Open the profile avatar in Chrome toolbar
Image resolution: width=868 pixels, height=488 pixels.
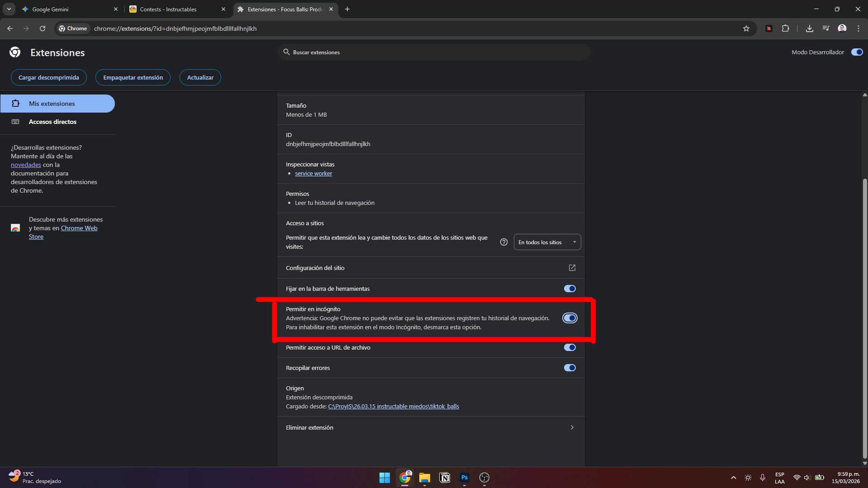842,28
